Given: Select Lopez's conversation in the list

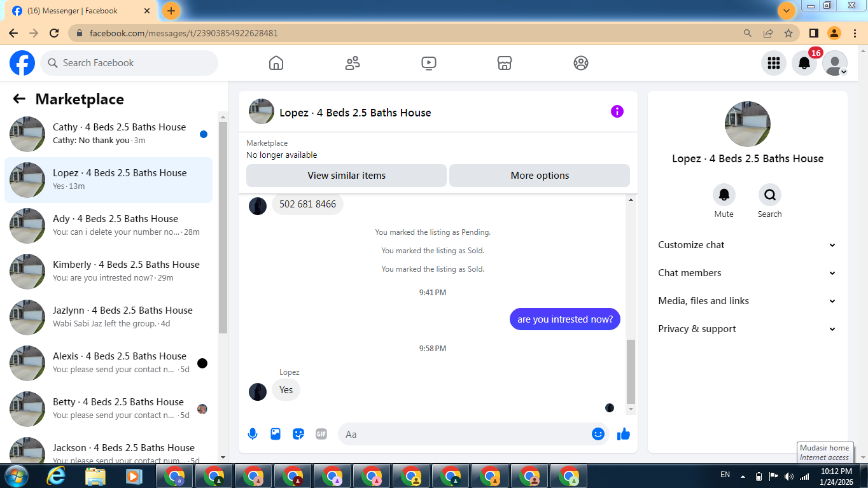Looking at the screenshot, I should pyautogui.click(x=109, y=180).
